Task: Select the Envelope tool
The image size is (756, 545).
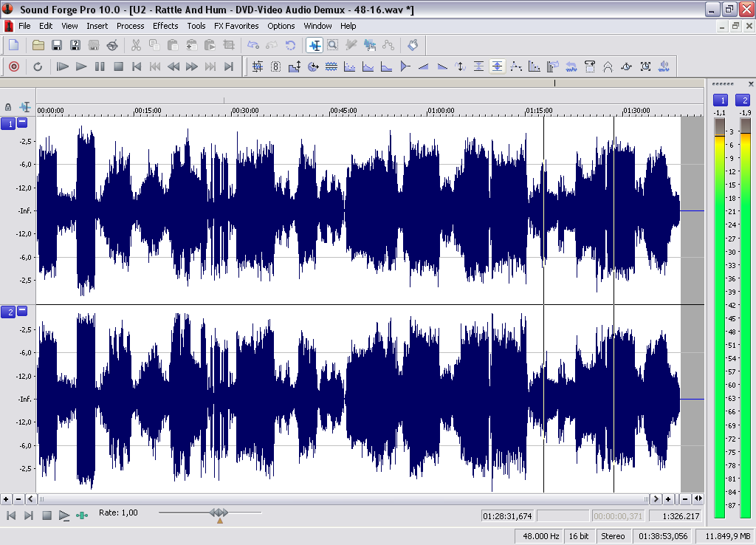Action: click(388, 45)
